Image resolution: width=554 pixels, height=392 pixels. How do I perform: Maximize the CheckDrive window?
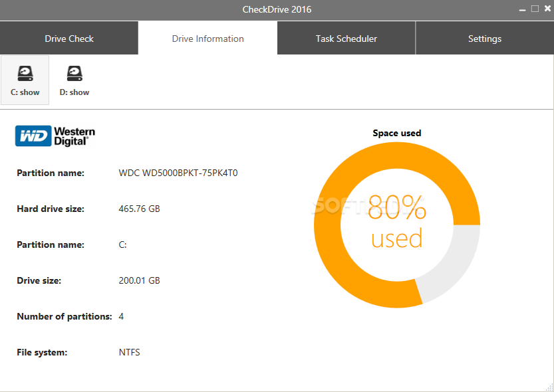535,9
